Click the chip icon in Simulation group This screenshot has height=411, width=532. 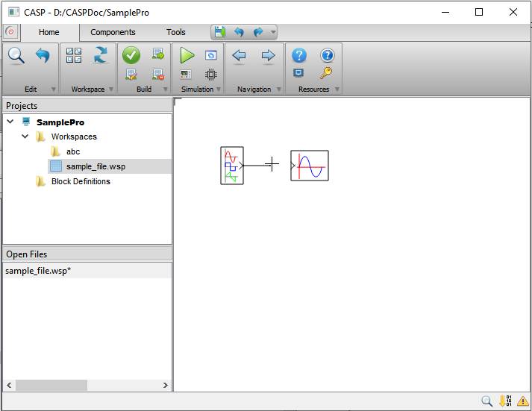pyautogui.click(x=210, y=75)
